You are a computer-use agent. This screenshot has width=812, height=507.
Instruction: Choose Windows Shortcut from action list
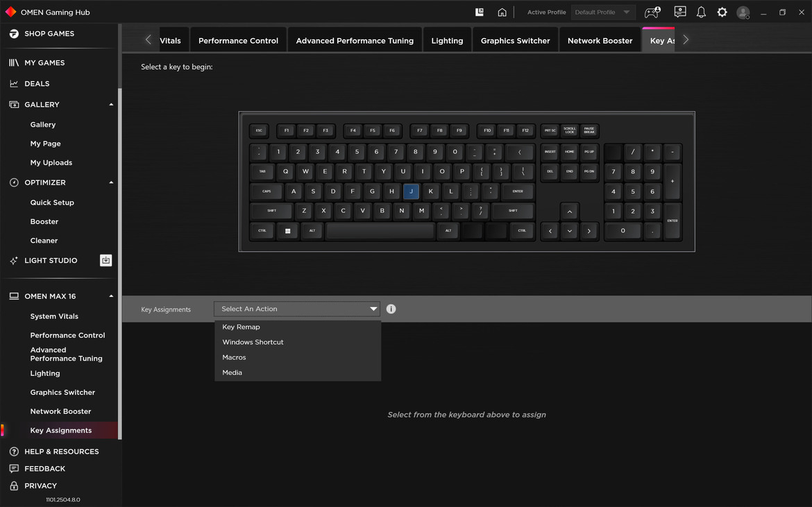click(x=298, y=342)
